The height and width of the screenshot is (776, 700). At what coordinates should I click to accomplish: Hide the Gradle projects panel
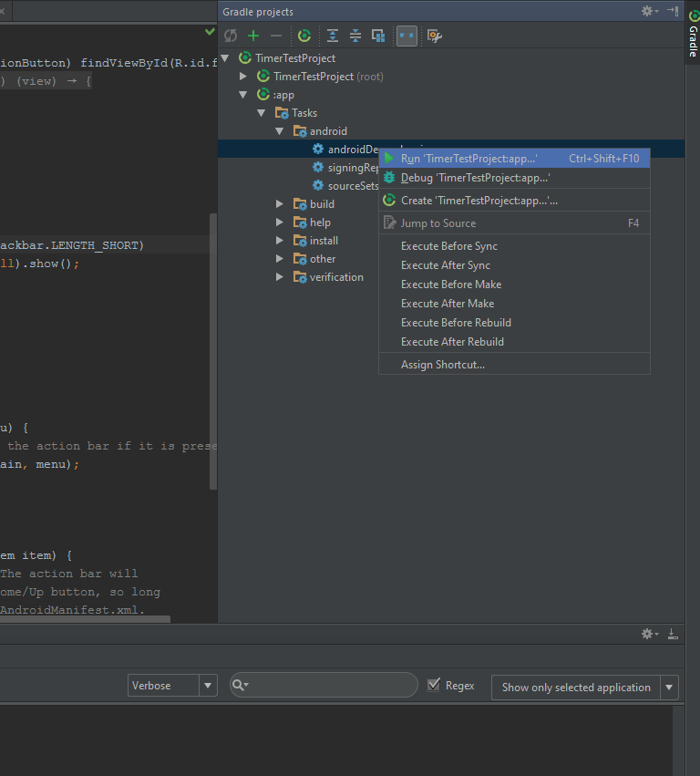(673, 11)
